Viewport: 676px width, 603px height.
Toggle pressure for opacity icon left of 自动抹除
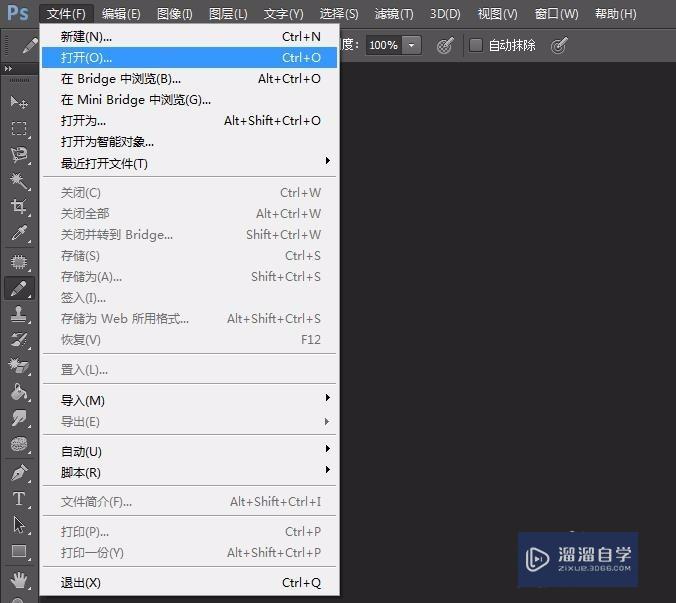point(445,45)
